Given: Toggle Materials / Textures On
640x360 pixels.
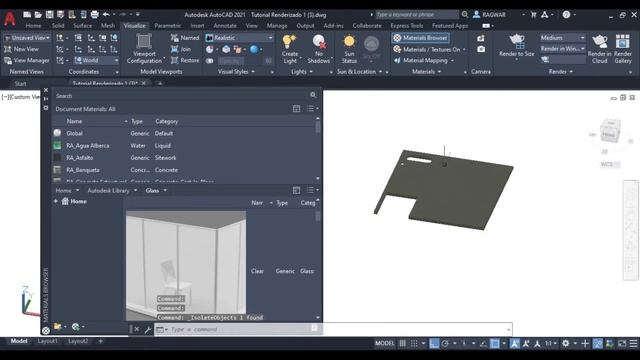Looking at the screenshot, I should click(427, 49).
